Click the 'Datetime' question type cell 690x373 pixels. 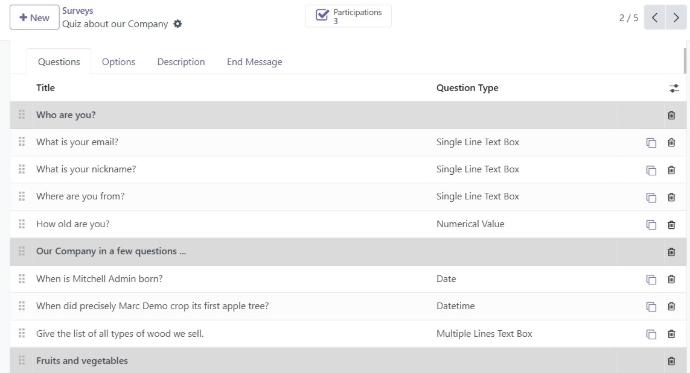tap(455, 306)
